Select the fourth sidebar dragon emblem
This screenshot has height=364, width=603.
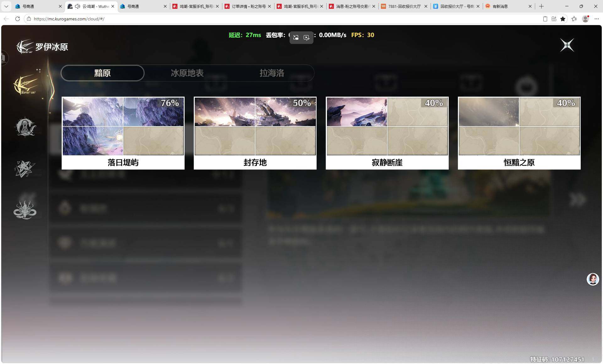point(25,209)
